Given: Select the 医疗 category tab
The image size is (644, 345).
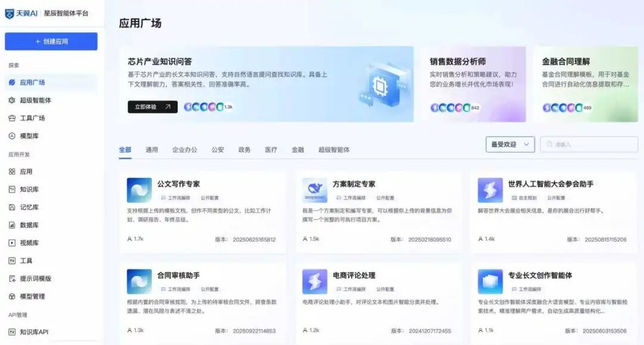Looking at the screenshot, I should pyautogui.click(x=271, y=150).
